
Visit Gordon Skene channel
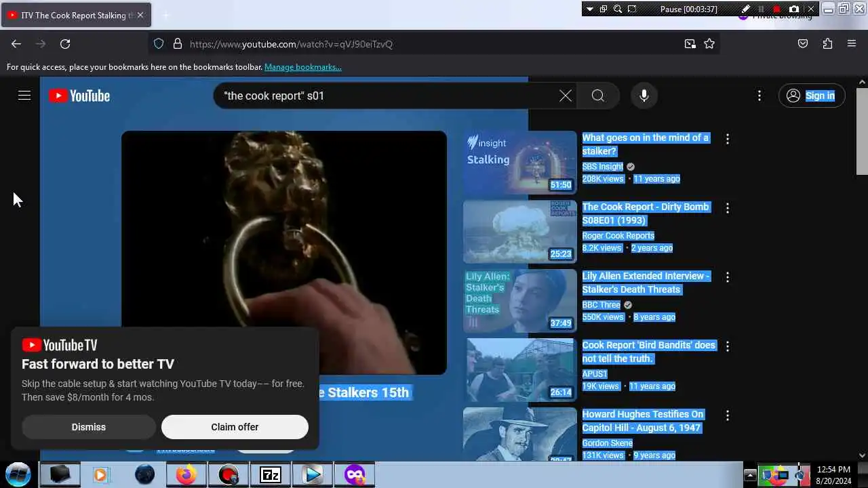[608, 443]
